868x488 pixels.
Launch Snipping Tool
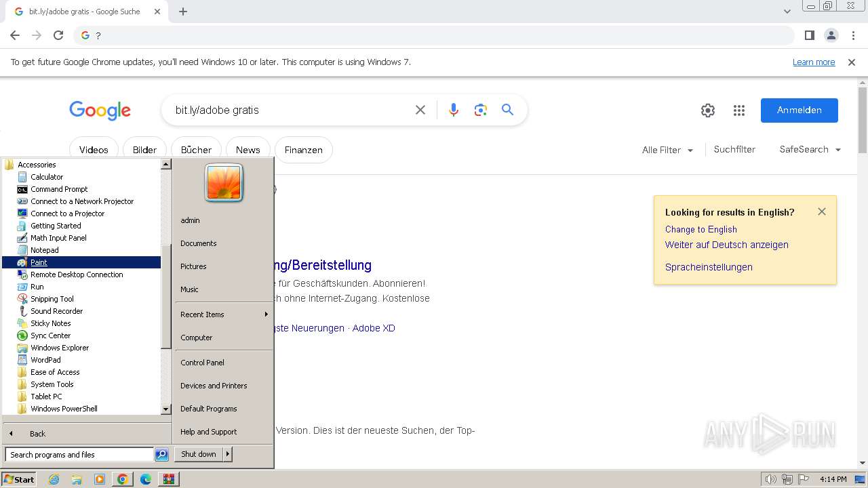click(x=52, y=299)
